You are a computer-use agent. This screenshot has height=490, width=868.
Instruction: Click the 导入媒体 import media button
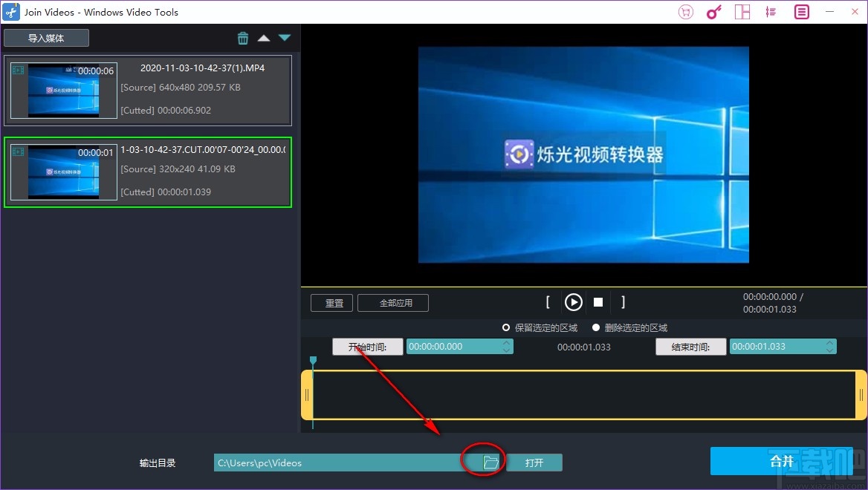click(x=46, y=37)
